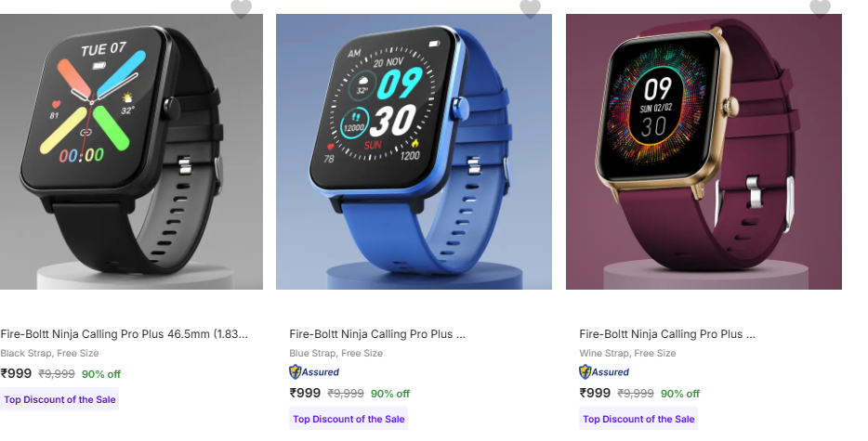Click Assured badge under blue strap watch
The width and height of the screenshot is (868, 441).
pyautogui.click(x=314, y=372)
